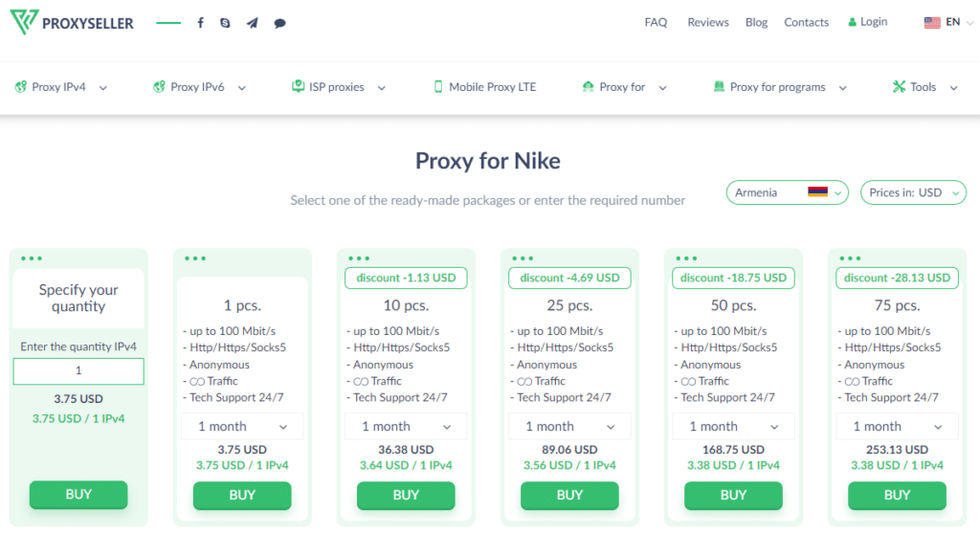980x534 pixels.
Task: Open the chat bubble icon
Action: click(280, 23)
